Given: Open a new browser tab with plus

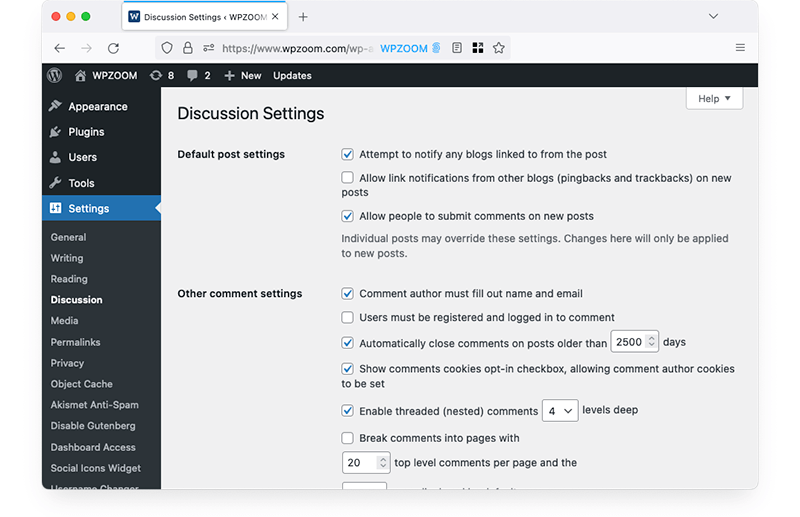Looking at the screenshot, I should click(x=303, y=17).
